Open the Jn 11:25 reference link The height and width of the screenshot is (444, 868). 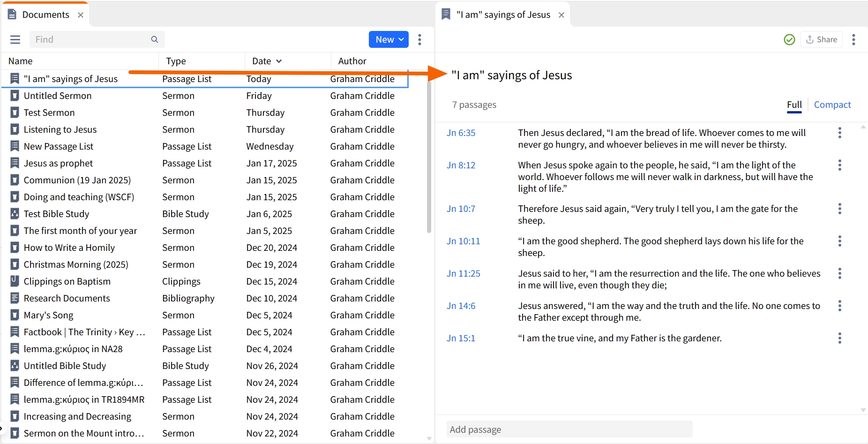click(x=463, y=273)
